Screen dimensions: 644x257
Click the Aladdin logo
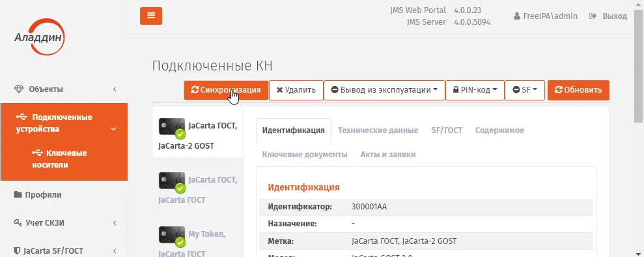click(40, 37)
